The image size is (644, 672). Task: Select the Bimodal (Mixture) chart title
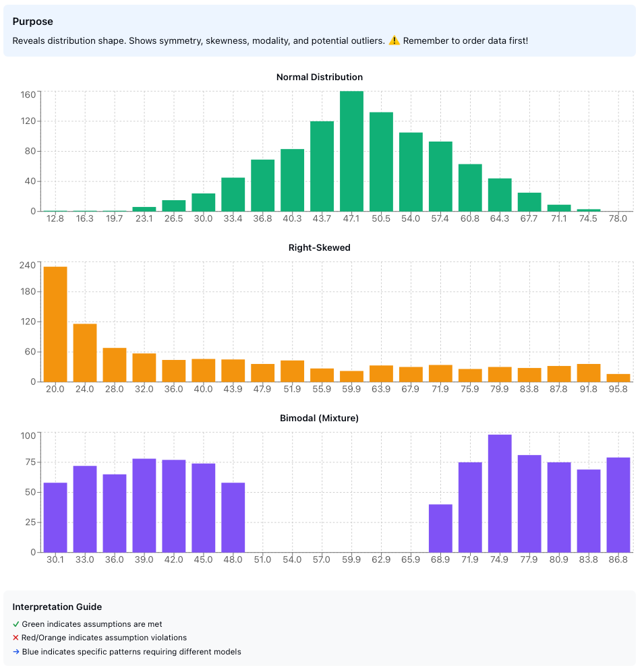[319, 418]
